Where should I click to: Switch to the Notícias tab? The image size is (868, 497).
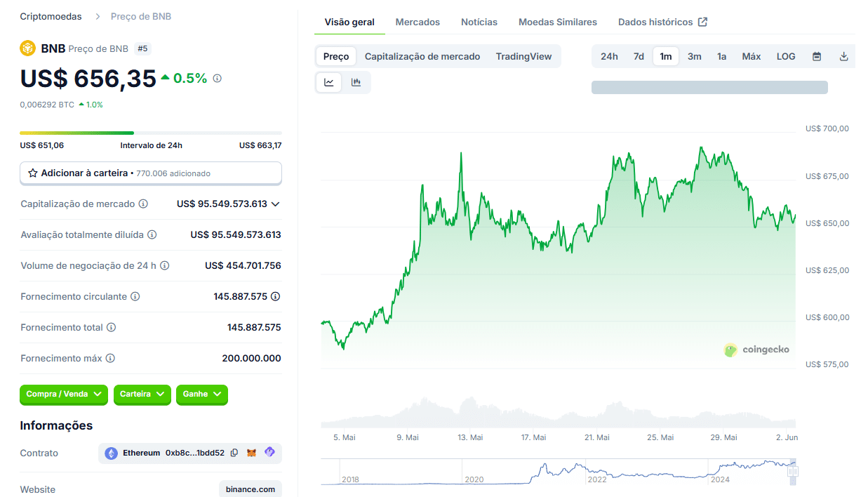[479, 22]
